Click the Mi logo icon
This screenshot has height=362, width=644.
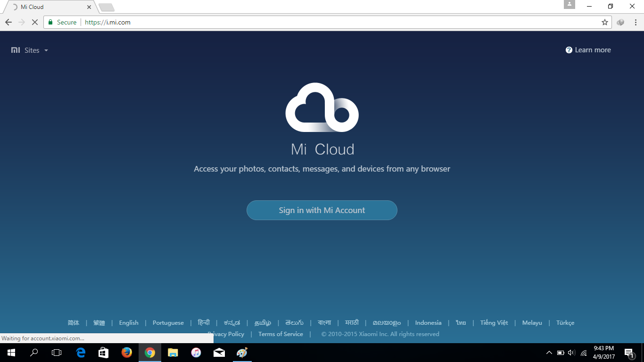16,50
